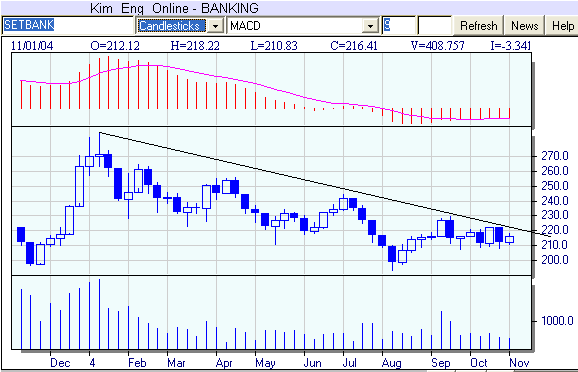Click the Apr month label
578x372 pixels.
coord(224,363)
